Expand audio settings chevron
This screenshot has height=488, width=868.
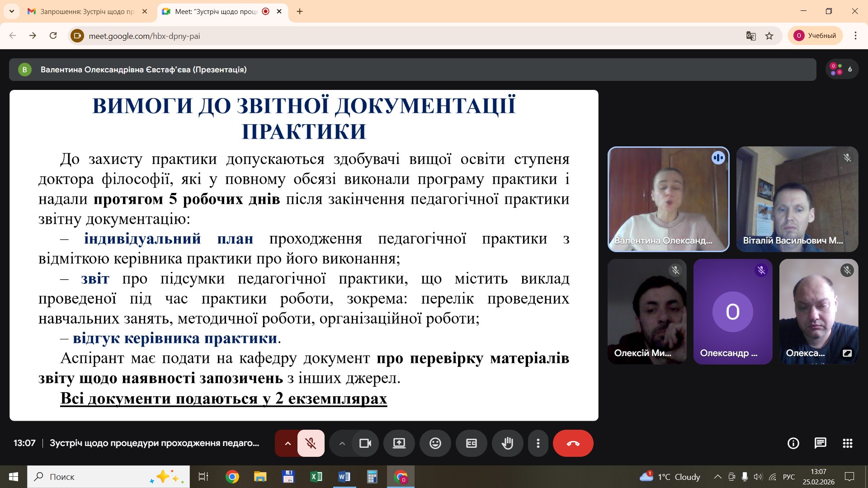tap(288, 443)
